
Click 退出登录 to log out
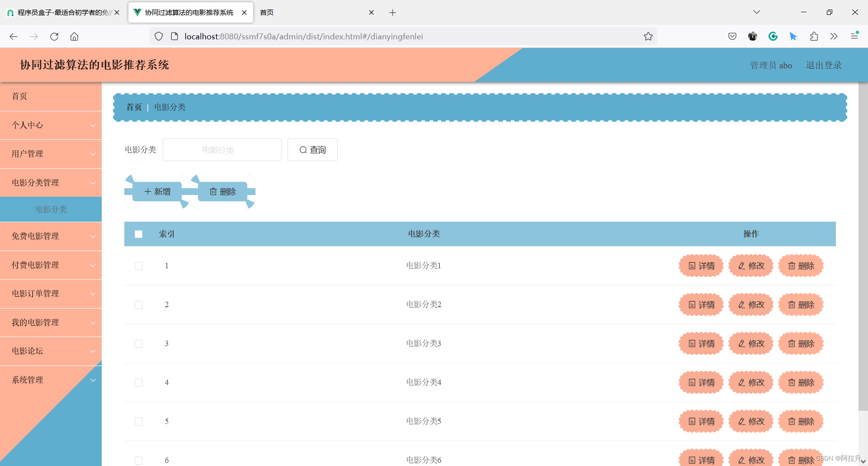(824, 65)
